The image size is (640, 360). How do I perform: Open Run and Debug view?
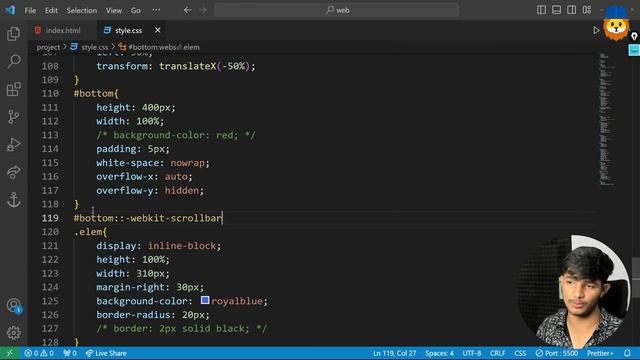pos(13,144)
